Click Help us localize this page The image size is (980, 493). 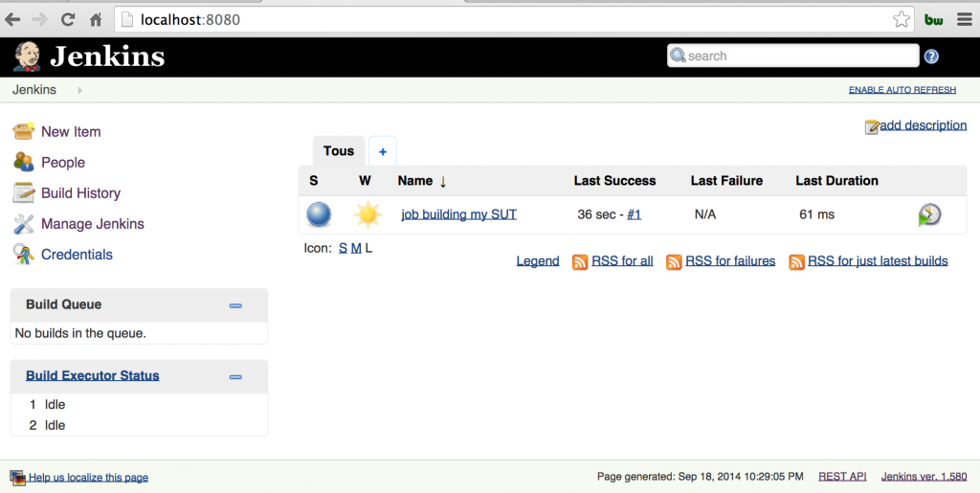[88, 478]
